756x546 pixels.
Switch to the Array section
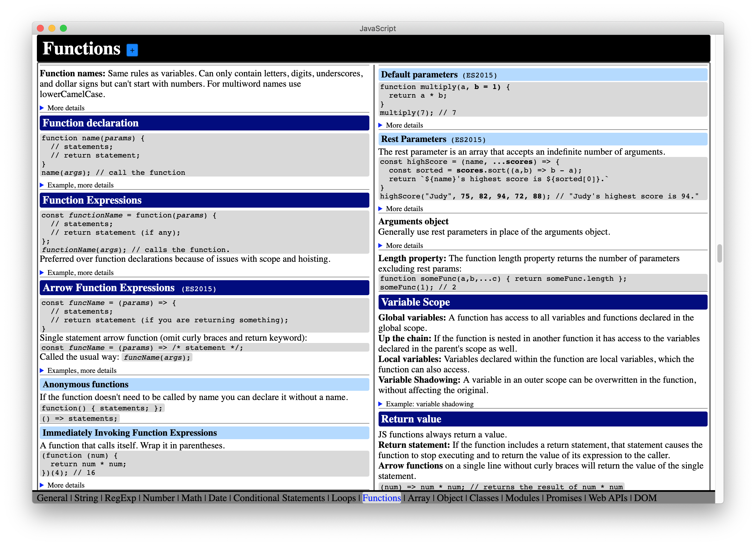[x=419, y=498]
